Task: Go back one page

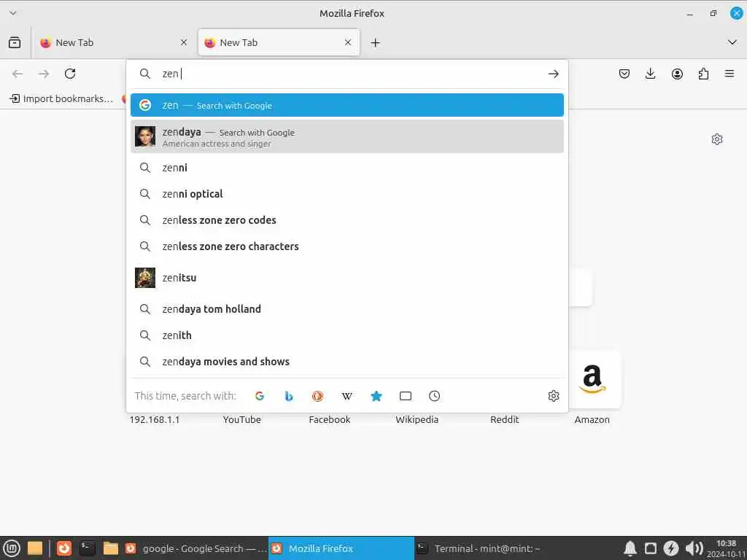Action: (x=18, y=74)
